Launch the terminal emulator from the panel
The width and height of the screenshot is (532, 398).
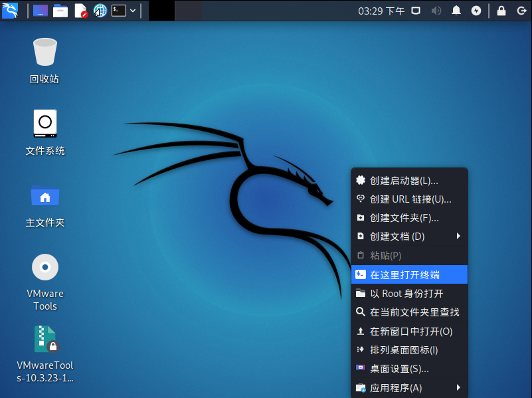coord(119,11)
